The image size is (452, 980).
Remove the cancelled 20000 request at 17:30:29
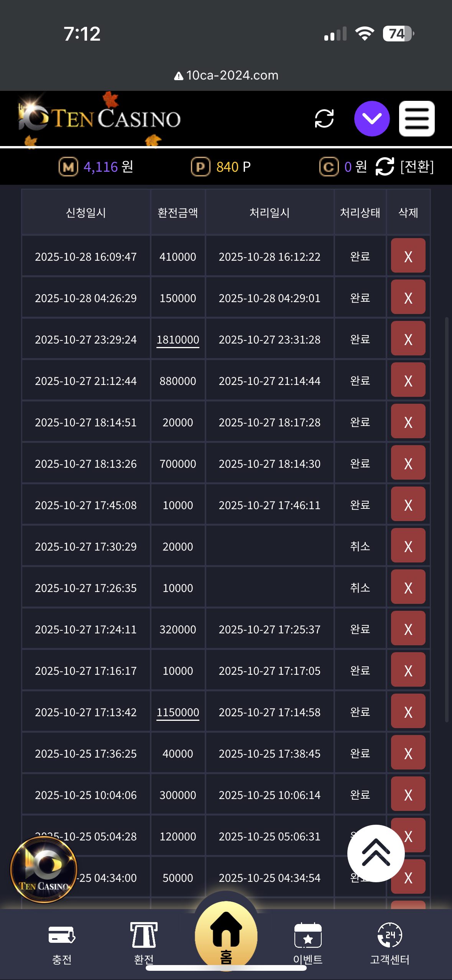pos(408,546)
